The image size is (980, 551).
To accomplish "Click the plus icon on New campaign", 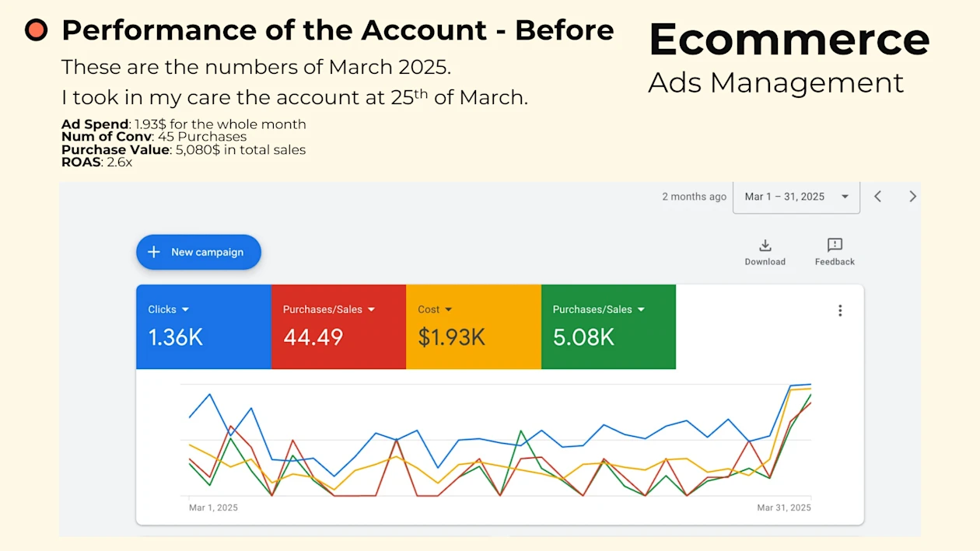I will [154, 252].
